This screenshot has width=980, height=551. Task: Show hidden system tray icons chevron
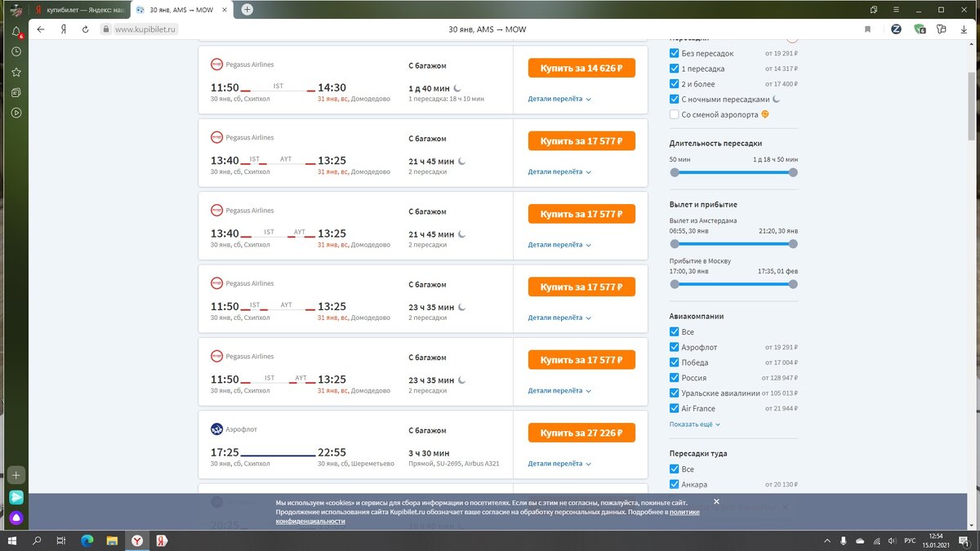point(828,540)
